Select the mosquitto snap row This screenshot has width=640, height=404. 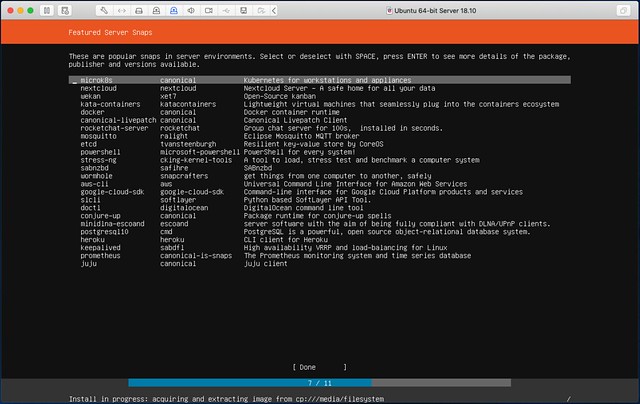coord(320,136)
